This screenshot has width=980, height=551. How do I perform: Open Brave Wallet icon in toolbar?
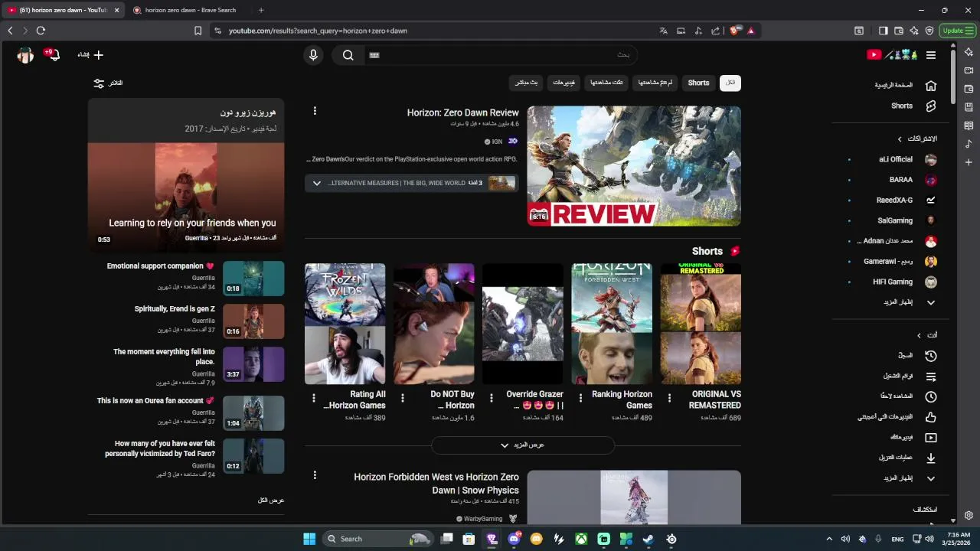899,31
